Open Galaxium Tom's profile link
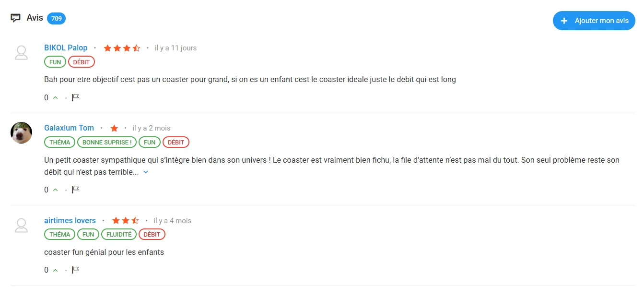This screenshot has height=287, width=644. pos(69,128)
